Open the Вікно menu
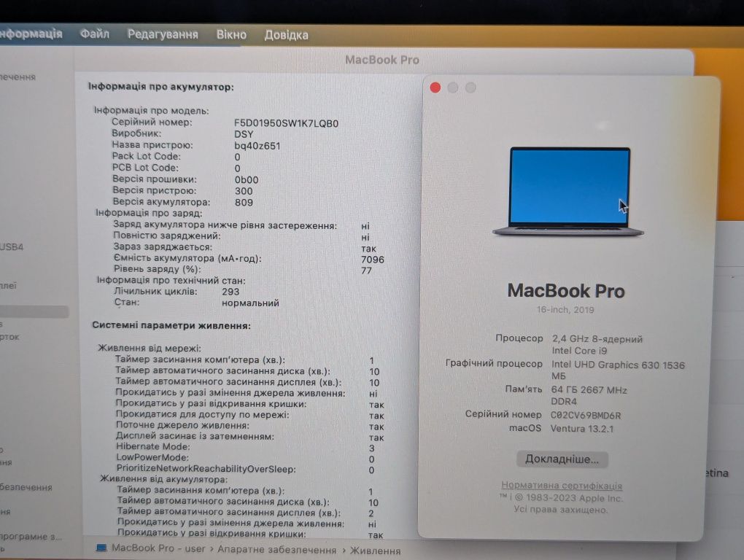Screen dimensions: 744x560 click(x=231, y=34)
